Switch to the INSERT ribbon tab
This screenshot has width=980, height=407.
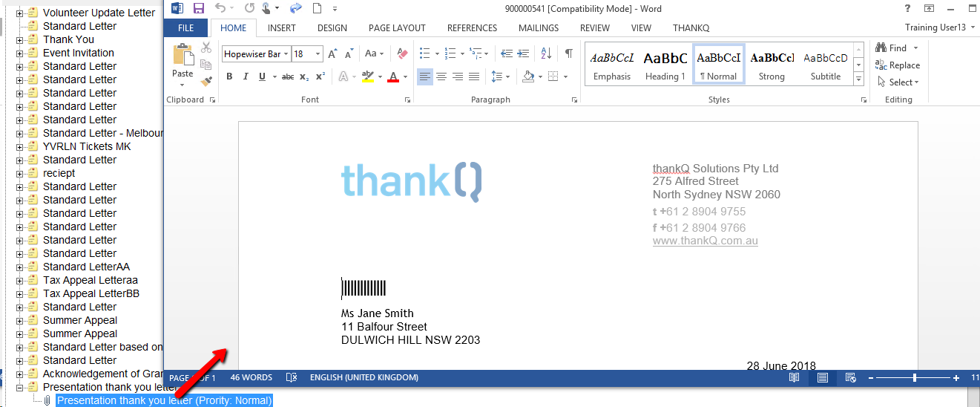(281, 28)
